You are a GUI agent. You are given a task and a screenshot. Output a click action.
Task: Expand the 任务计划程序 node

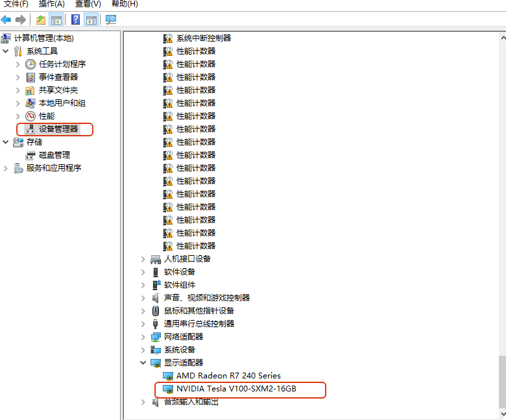[x=18, y=64]
